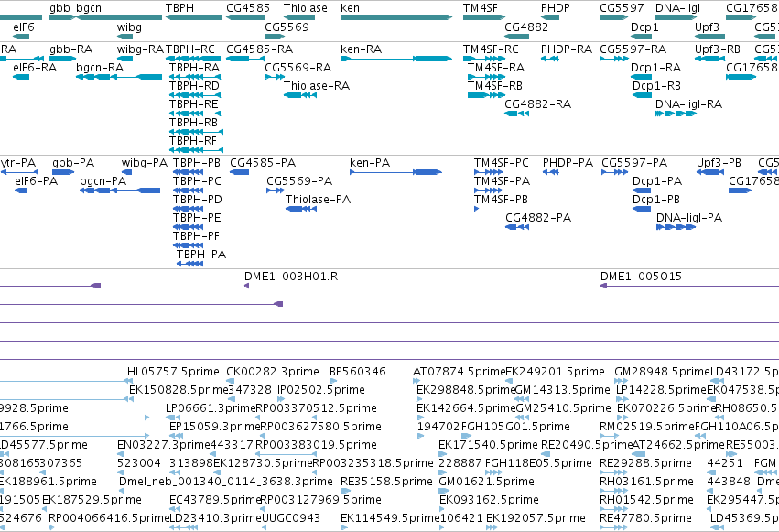Select the CG4585 gene feature
779x532 pixels.
[x=245, y=17]
